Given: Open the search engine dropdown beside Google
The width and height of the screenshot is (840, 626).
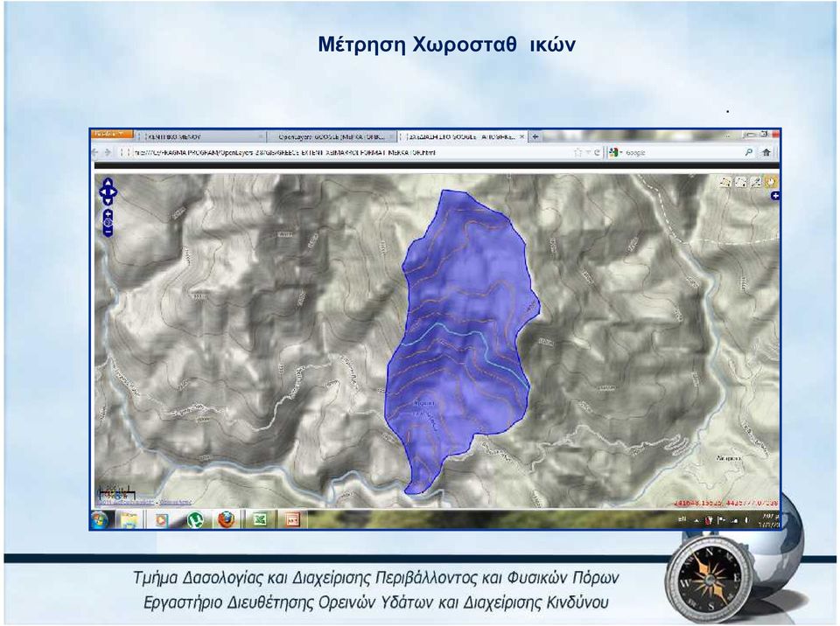Looking at the screenshot, I should (615, 153).
